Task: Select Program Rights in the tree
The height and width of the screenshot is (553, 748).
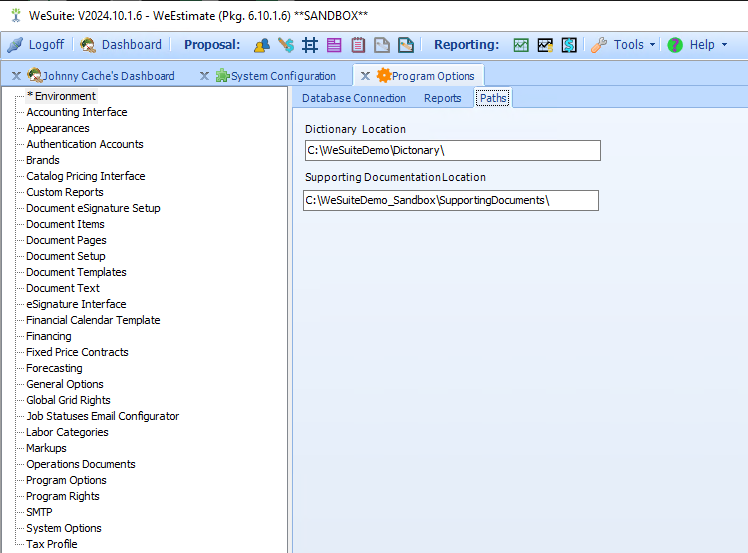Action: click(x=63, y=496)
